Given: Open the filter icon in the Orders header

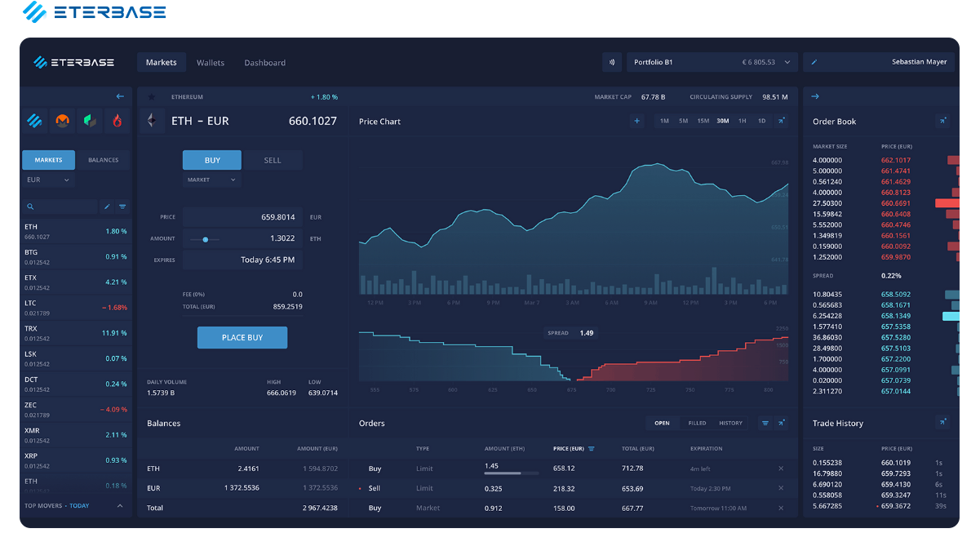Looking at the screenshot, I should coord(765,423).
